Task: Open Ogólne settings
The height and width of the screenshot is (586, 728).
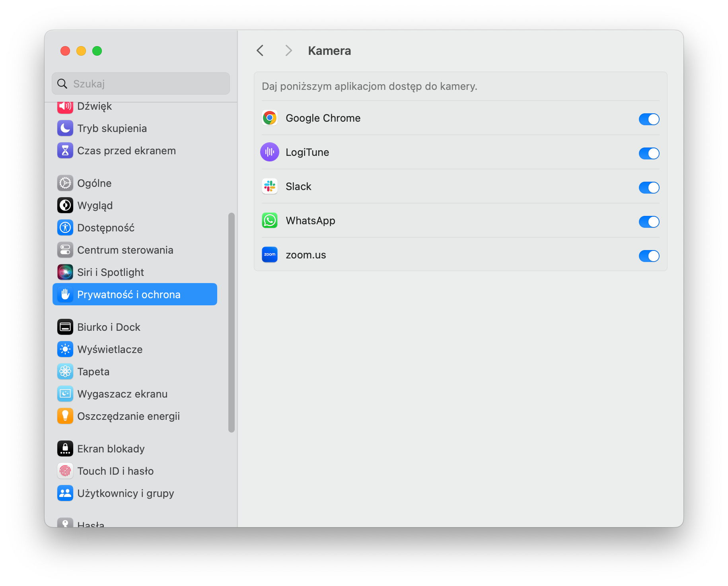Action: click(94, 183)
